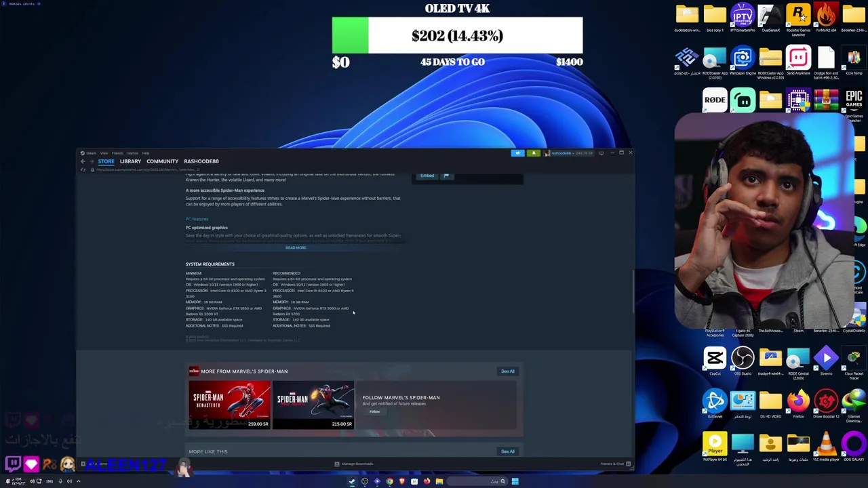Go forward using Steam's forward arrow
Viewport: 868px width, 488px height.
91,161
